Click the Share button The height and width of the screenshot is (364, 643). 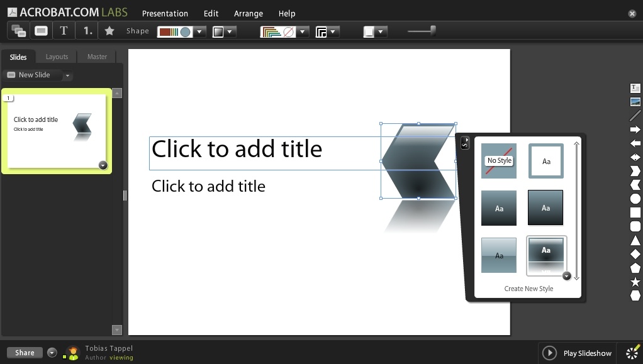click(x=25, y=353)
